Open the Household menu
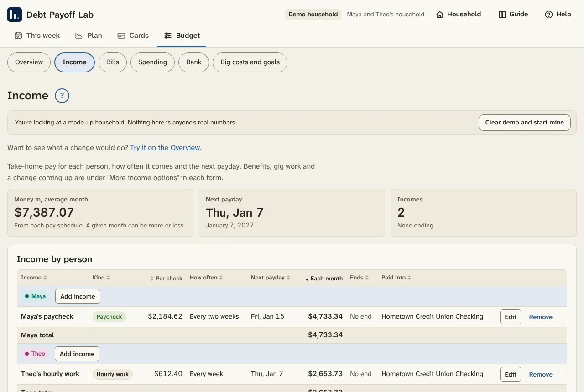 (458, 15)
